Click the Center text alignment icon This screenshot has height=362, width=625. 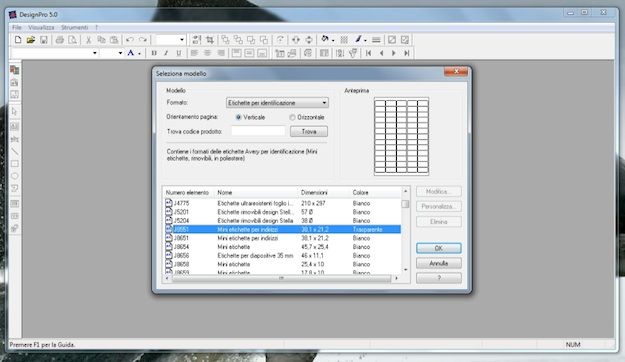pos(207,53)
